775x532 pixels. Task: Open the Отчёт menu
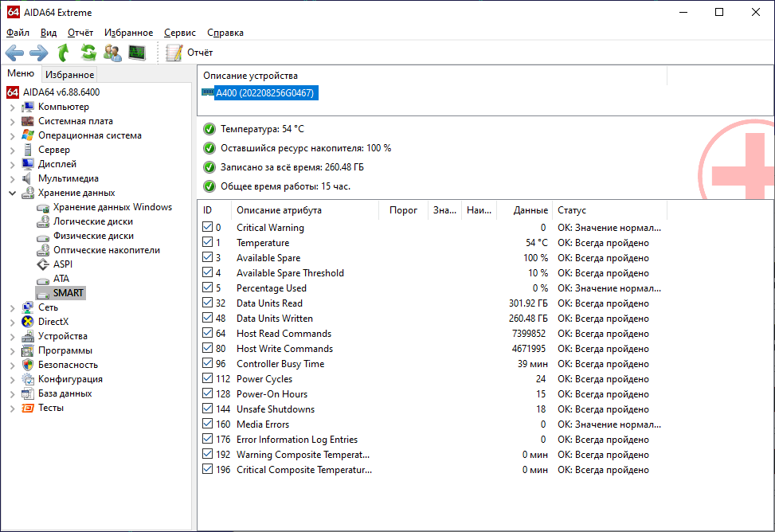[x=80, y=33]
